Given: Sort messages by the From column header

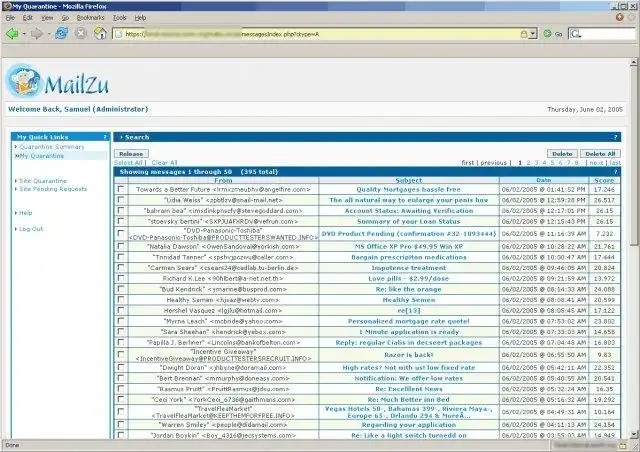Looking at the screenshot, I should [223, 180].
